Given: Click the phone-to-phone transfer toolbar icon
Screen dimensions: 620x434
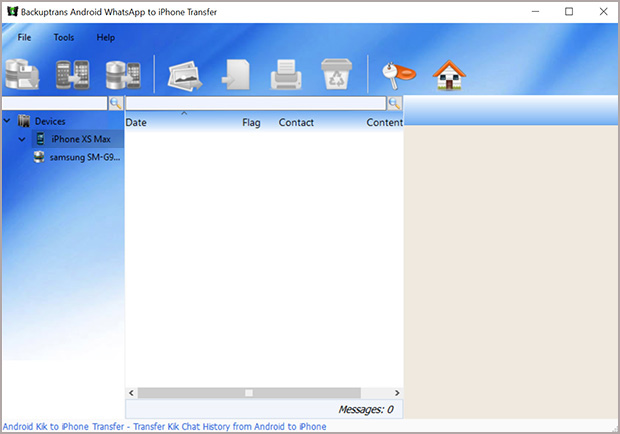Looking at the screenshot, I should pos(72,74).
